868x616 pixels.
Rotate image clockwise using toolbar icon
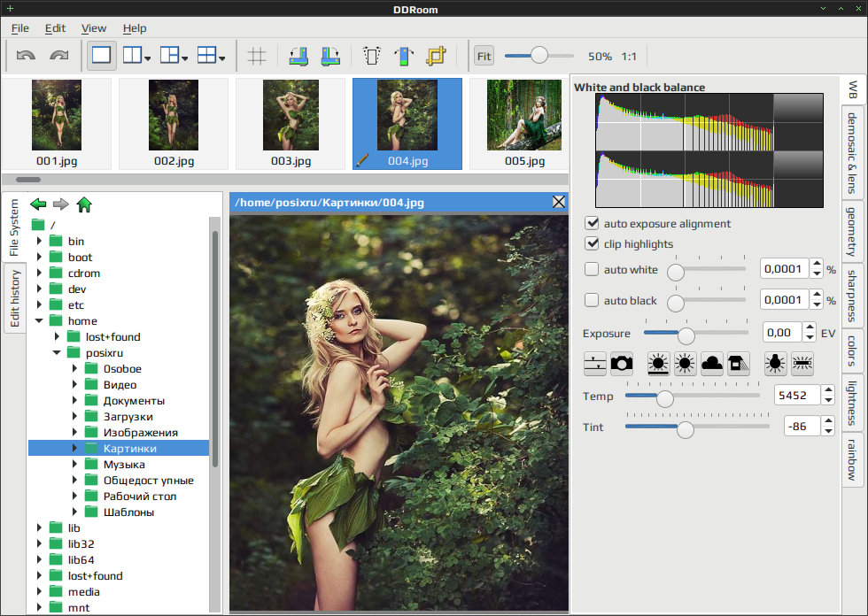point(330,56)
